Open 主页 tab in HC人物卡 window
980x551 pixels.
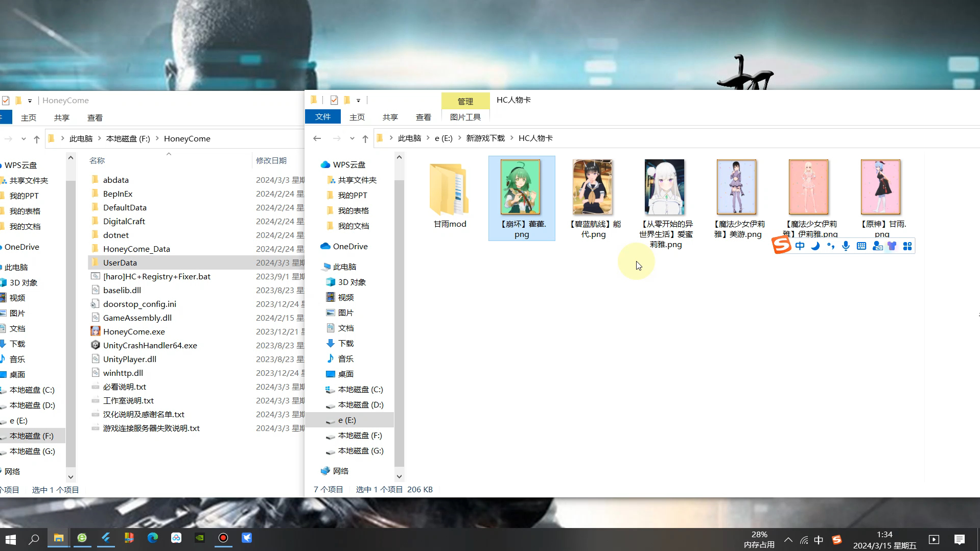357,117
